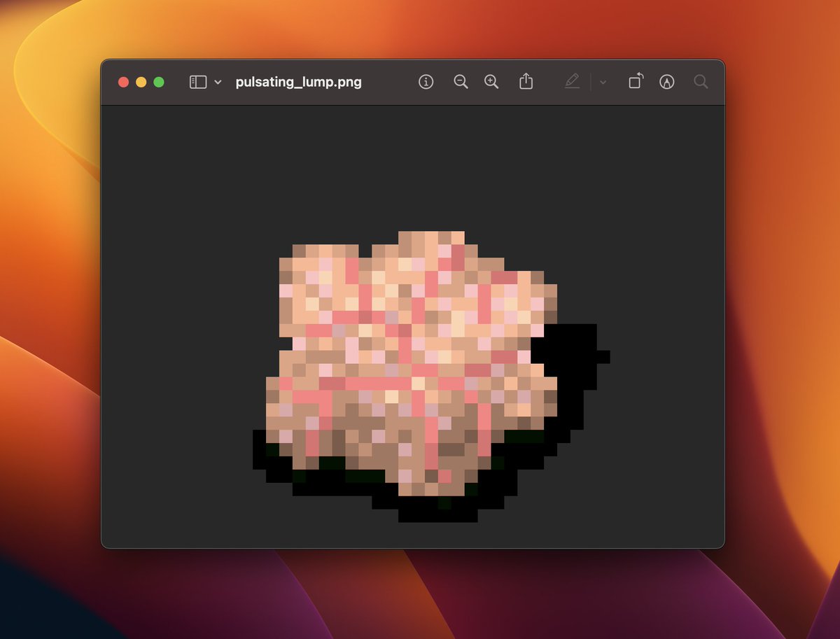The height and width of the screenshot is (639, 840).
Task: Click the pixelated lump image
Action: pyautogui.click(x=431, y=377)
